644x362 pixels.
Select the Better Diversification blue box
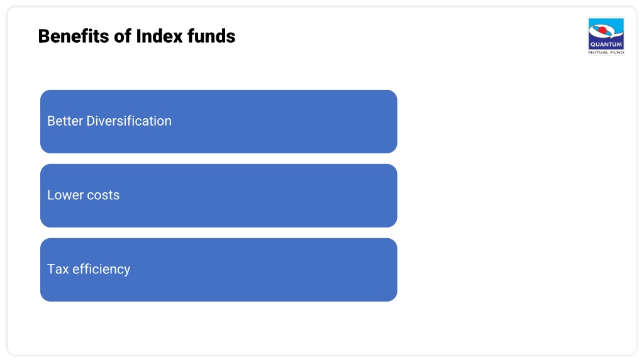pos(218,121)
